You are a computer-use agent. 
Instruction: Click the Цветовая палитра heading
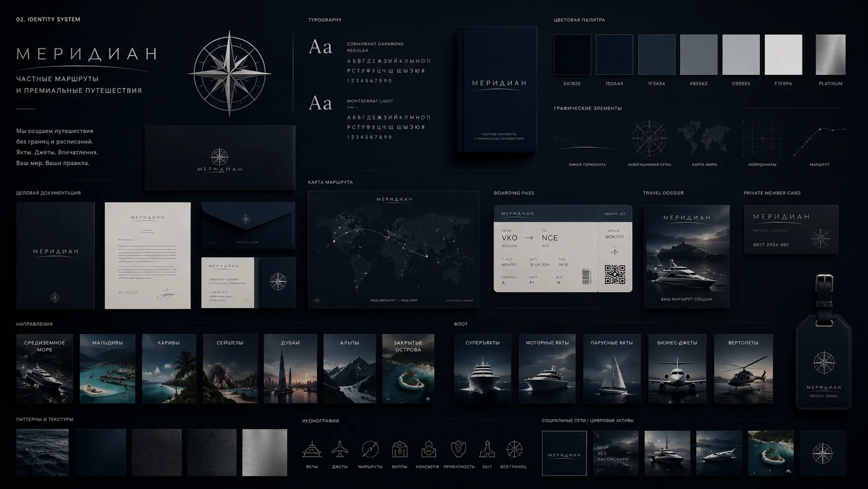[x=579, y=20]
